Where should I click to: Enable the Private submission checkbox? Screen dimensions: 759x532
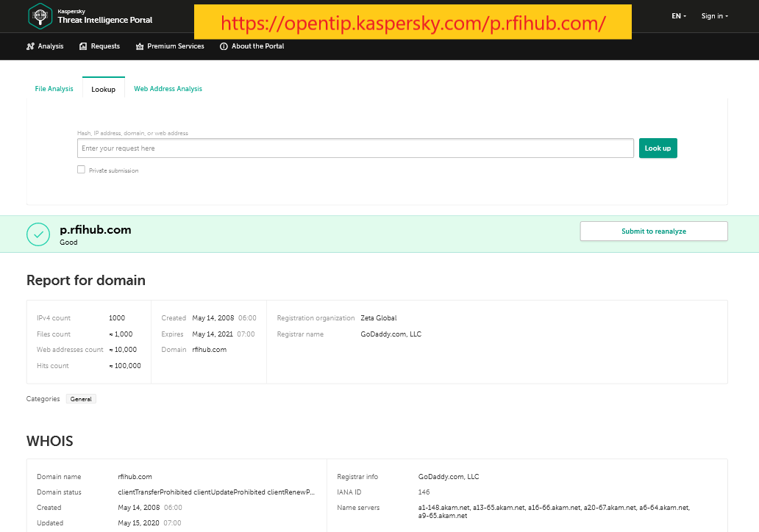coord(81,170)
